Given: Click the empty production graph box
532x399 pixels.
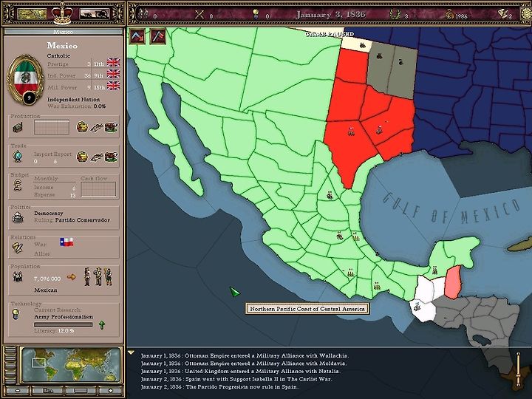Looking at the screenshot, I should tap(52, 127).
